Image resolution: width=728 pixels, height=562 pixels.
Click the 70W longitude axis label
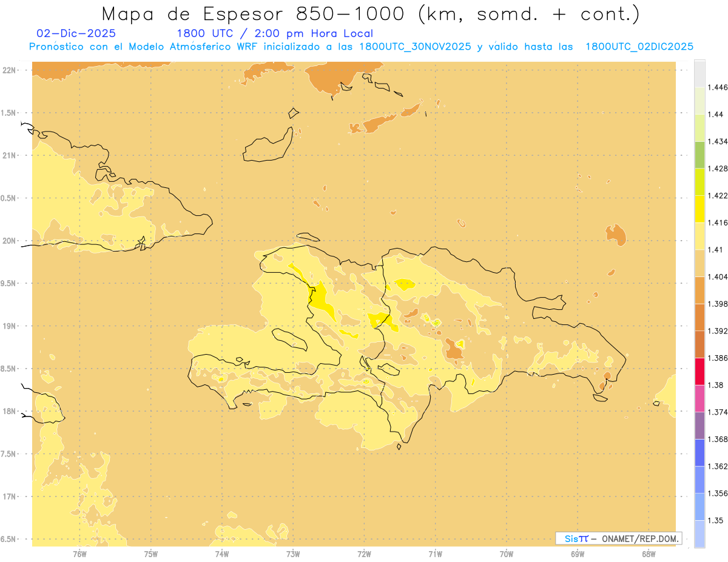[x=507, y=554]
